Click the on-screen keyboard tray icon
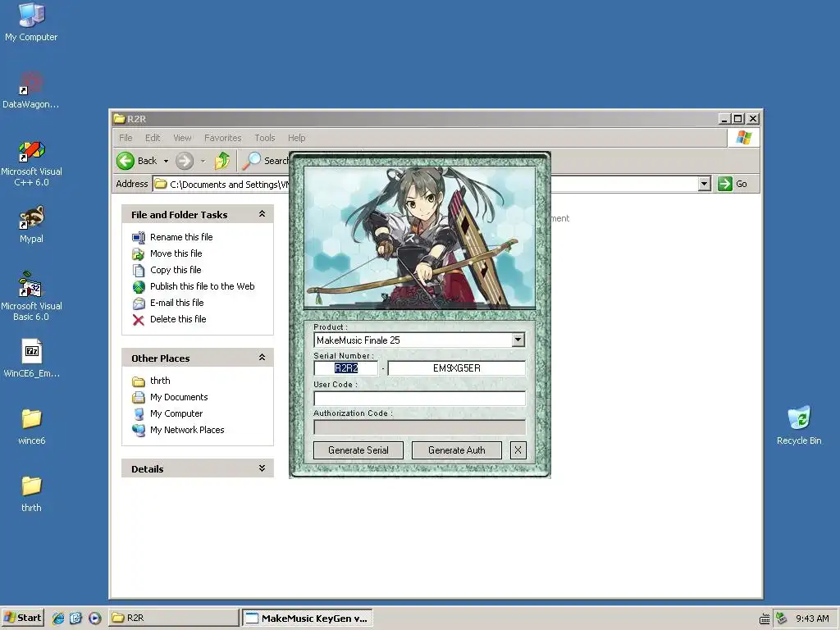840x630 pixels. [765, 619]
